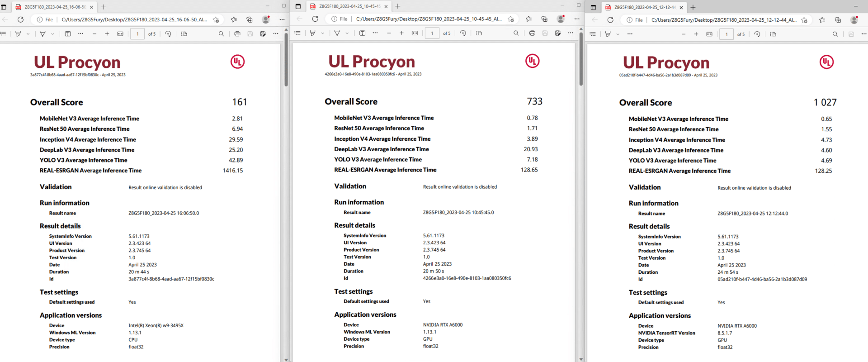This screenshot has height=362, width=868.
Task: Rotate the PDF in right window
Action: [757, 34]
